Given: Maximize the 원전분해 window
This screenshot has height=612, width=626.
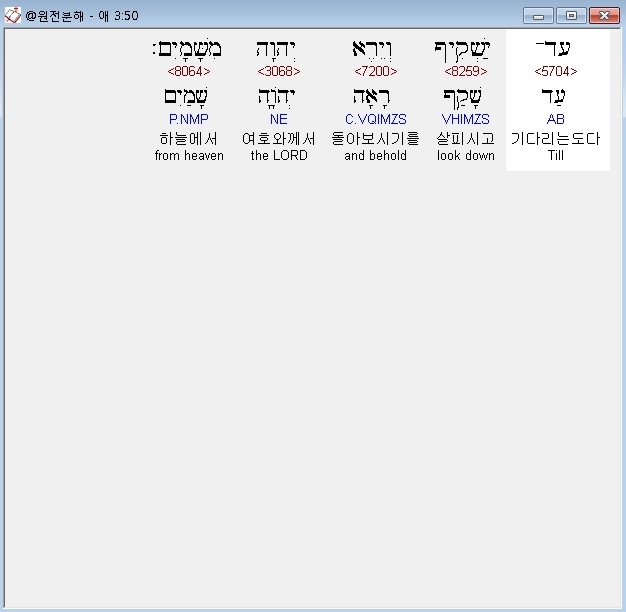Looking at the screenshot, I should [x=571, y=16].
